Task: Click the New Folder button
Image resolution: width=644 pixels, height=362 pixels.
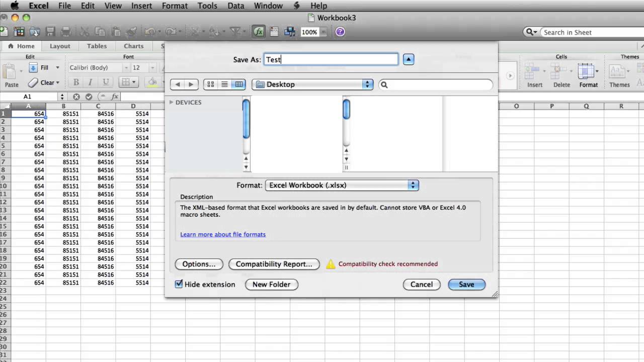Action: pyautogui.click(x=272, y=284)
